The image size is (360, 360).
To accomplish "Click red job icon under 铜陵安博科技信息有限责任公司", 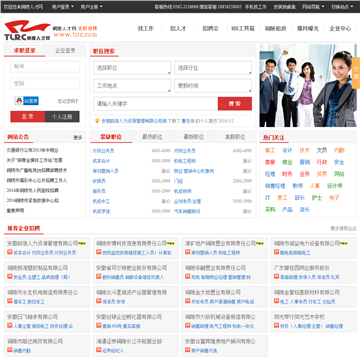I will tap(99, 252).
